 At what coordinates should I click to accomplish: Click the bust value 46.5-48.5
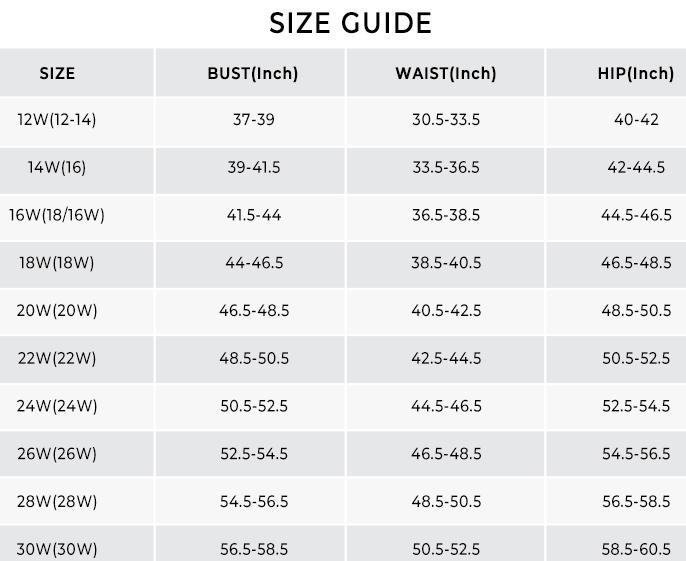pos(254,310)
